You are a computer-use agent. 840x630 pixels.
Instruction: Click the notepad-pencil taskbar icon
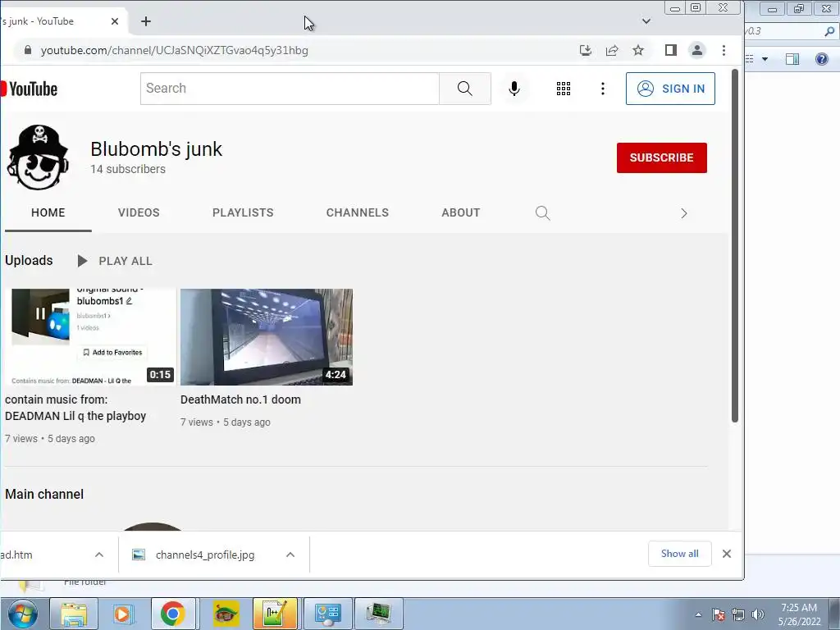275,614
